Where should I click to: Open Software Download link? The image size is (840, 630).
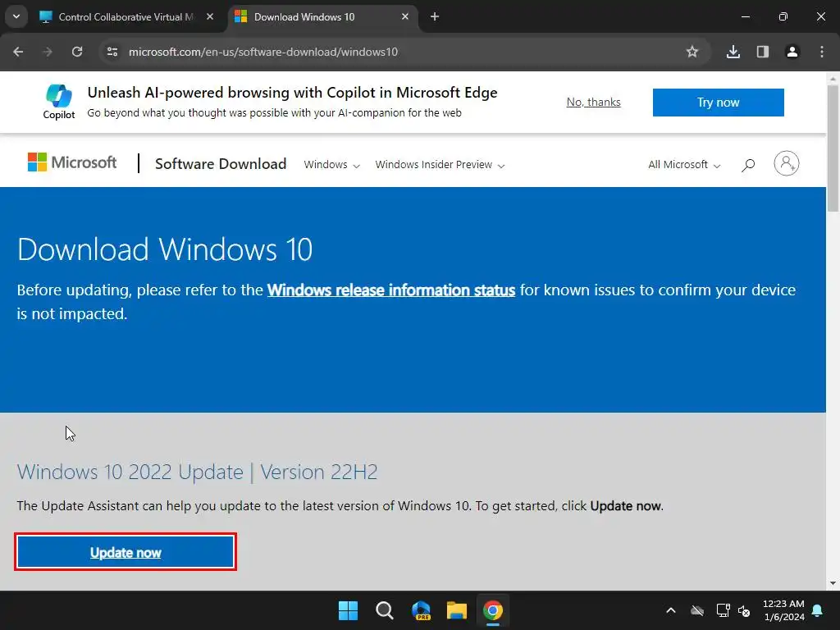[221, 164]
